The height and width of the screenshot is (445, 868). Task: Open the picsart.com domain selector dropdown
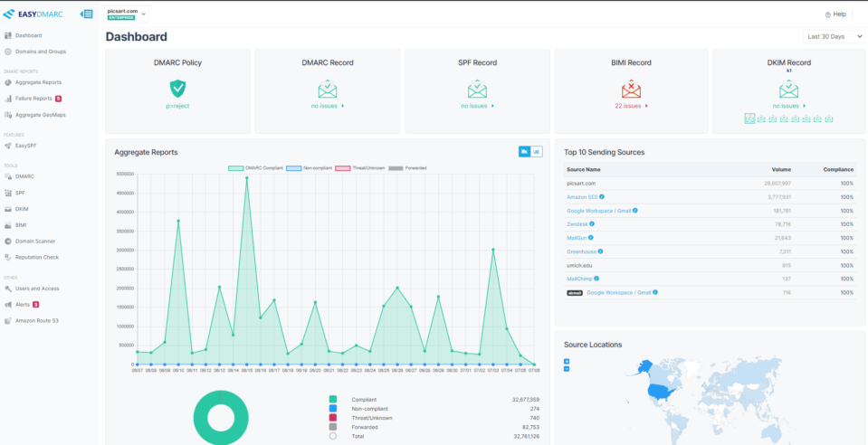[127, 14]
